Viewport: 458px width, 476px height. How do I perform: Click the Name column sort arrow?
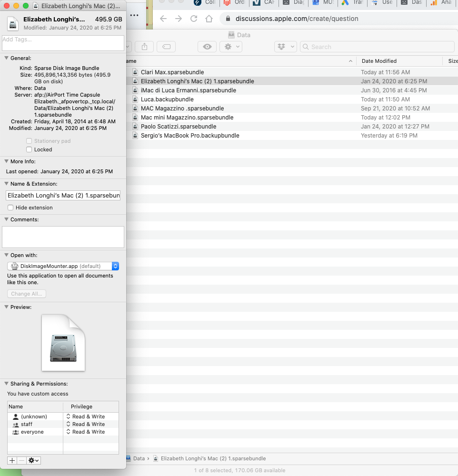pyautogui.click(x=350, y=61)
